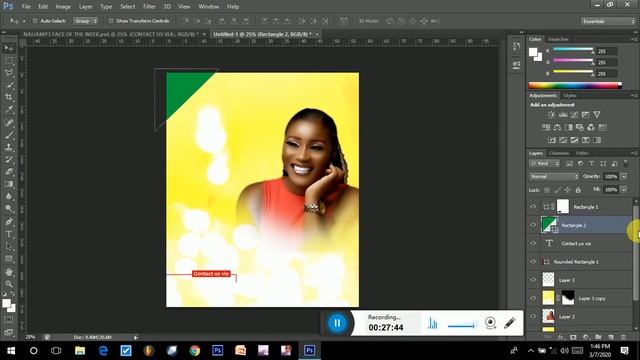Enable Show Transform Controls checkbox
This screenshot has height=360, width=640.
(x=111, y=21)
